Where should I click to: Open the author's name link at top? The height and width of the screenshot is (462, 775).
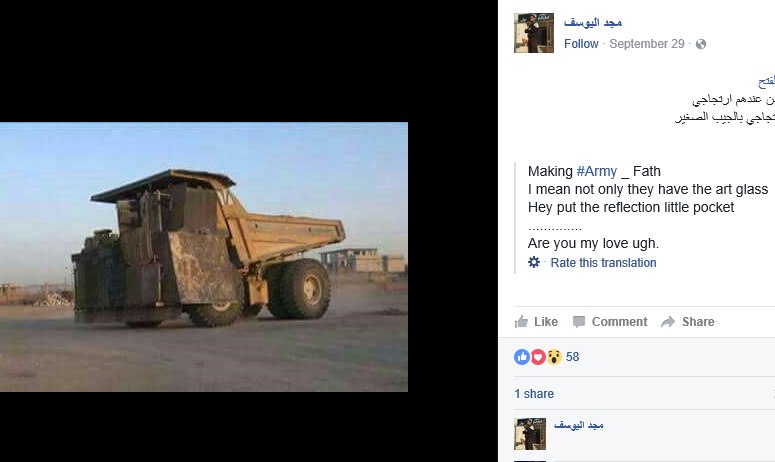(593, 22)
